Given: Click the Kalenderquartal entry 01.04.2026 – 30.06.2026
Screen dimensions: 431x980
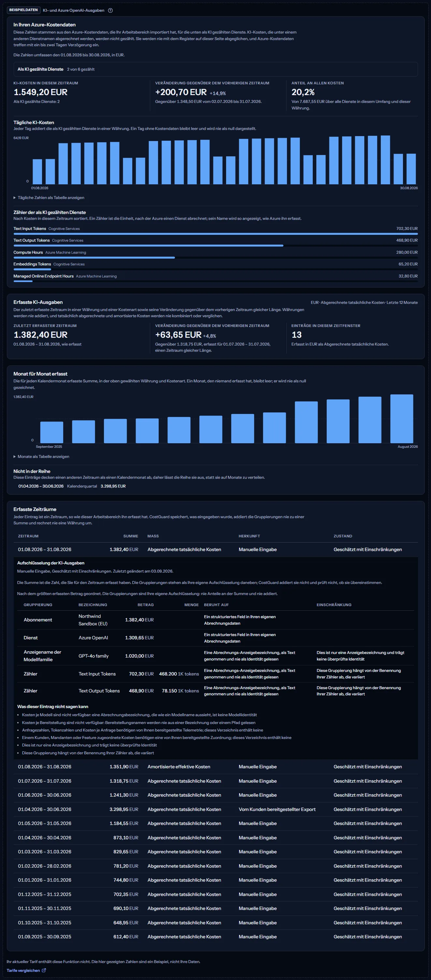Looking at the screenshot, I should [72, 486].
